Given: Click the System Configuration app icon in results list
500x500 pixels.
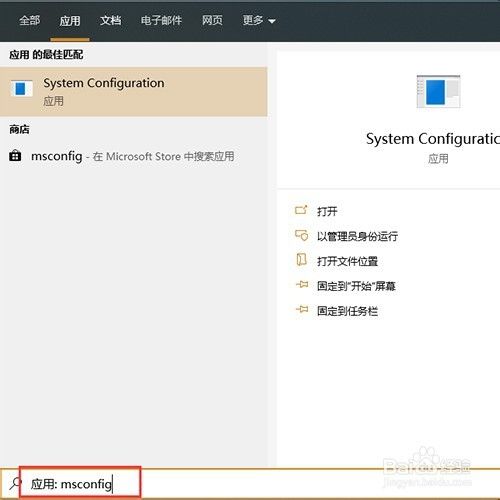Looking at the screenshot, I should (x=21, y=89).
